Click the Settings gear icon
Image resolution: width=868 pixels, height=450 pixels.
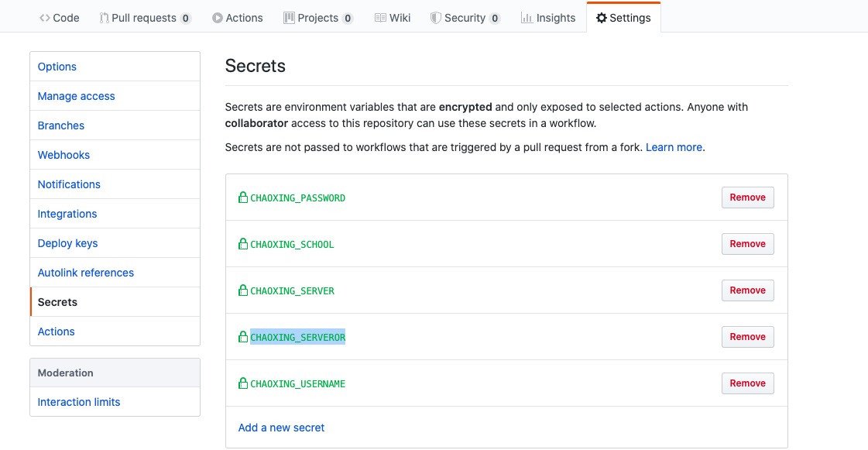click(x=601, y=18)
